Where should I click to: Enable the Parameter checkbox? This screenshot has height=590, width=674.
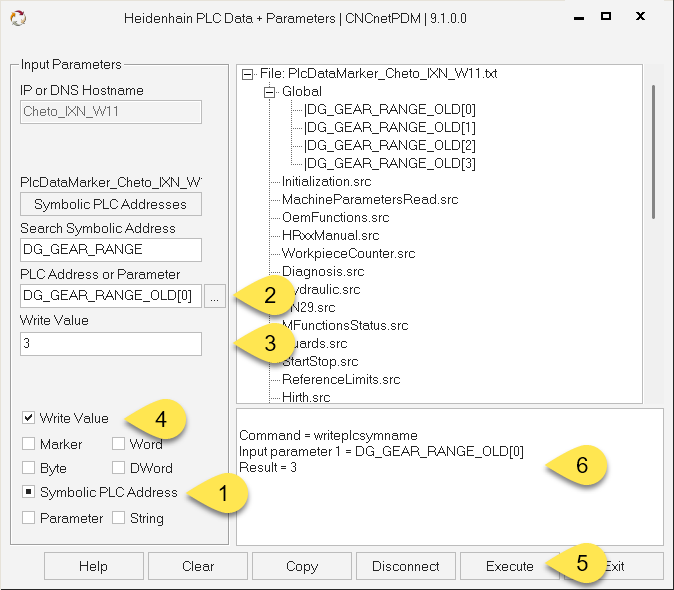pyautogui.click(x=28, y=518)
